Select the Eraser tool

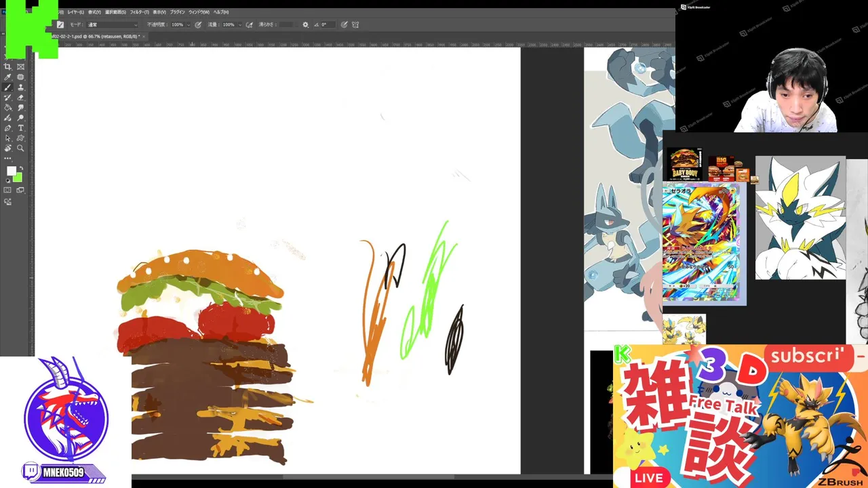click(20, 97)
